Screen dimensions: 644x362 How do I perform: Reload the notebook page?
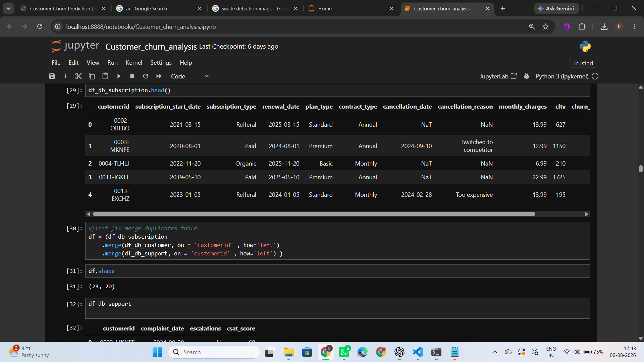pyautogui.click(x=40, y=26)
